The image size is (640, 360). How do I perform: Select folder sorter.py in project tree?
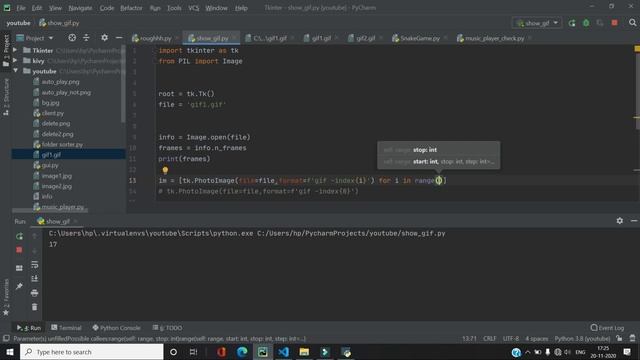(62, 144)
